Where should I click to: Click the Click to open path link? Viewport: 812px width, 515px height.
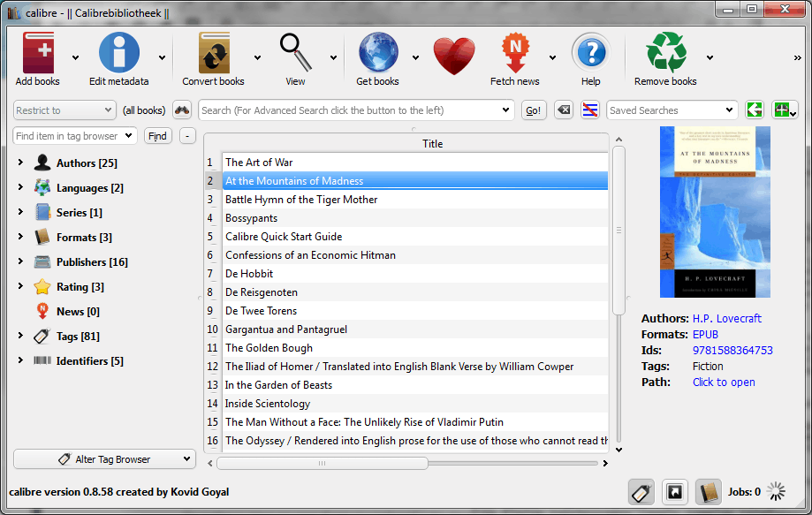tap(724, 382)
